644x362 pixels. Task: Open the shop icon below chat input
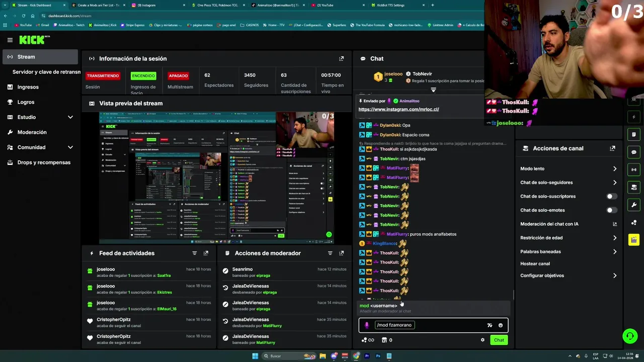384,340
